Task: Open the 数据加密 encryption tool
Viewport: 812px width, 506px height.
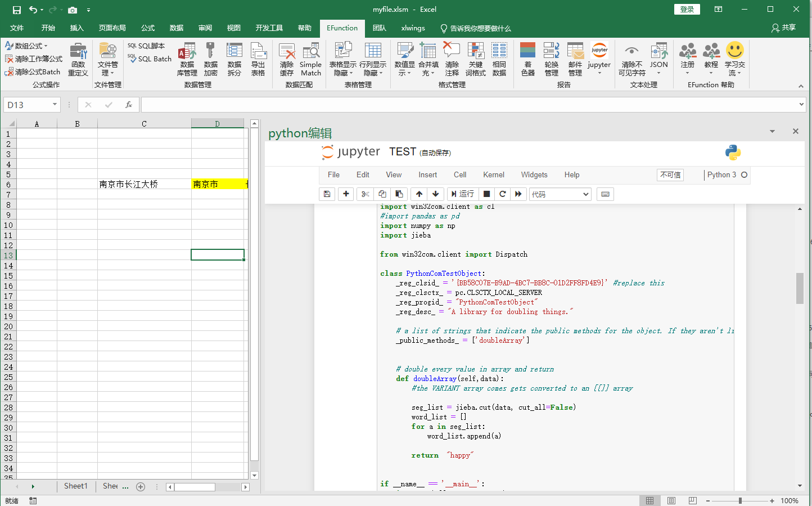Action: coord(210,60)
